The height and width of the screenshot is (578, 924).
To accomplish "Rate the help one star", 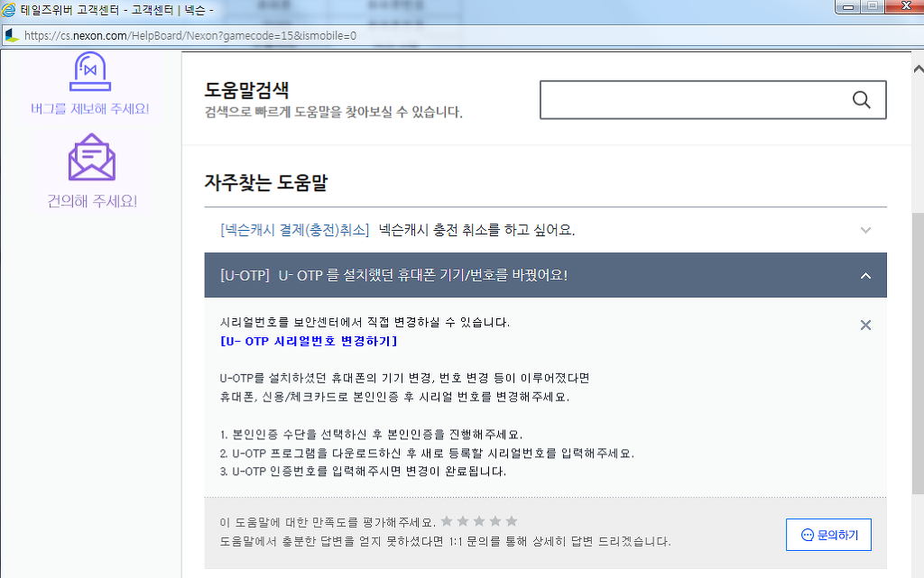I will pos(447,521).
